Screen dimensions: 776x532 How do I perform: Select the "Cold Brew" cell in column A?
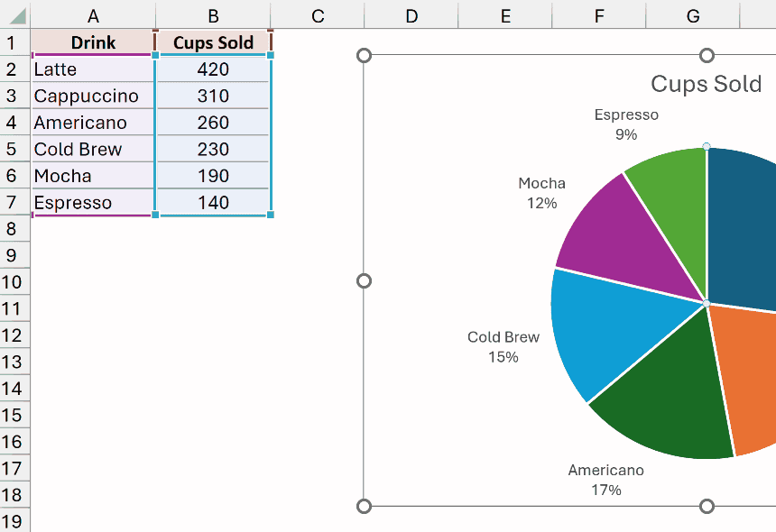[x=93, y=150]
